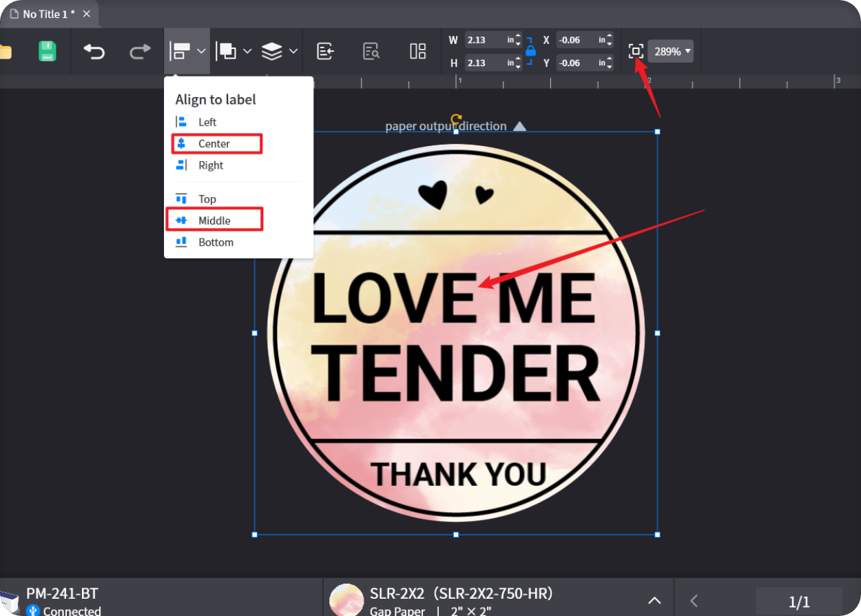Close the No Title 1 tab

87,14
